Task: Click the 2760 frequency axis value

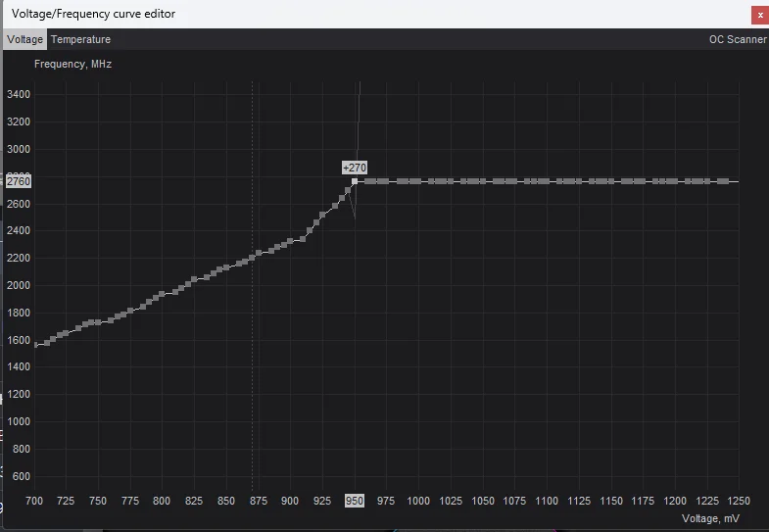Action: click(19, 181)
